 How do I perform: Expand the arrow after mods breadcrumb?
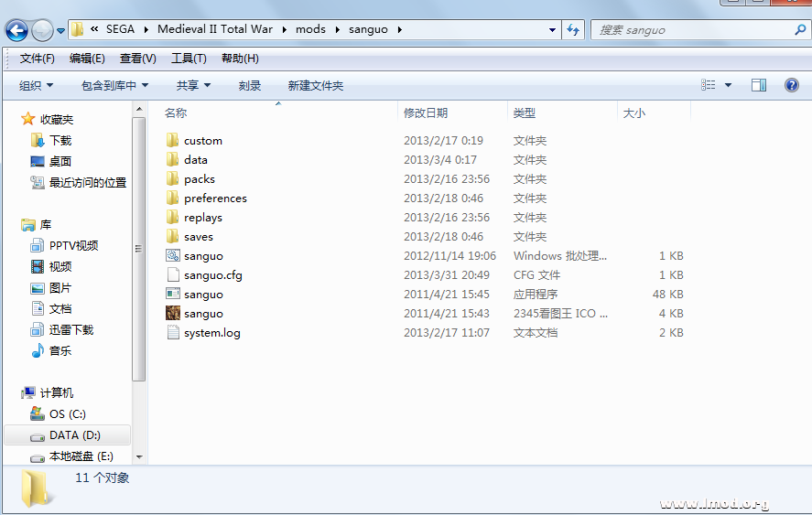click(337, 29)
